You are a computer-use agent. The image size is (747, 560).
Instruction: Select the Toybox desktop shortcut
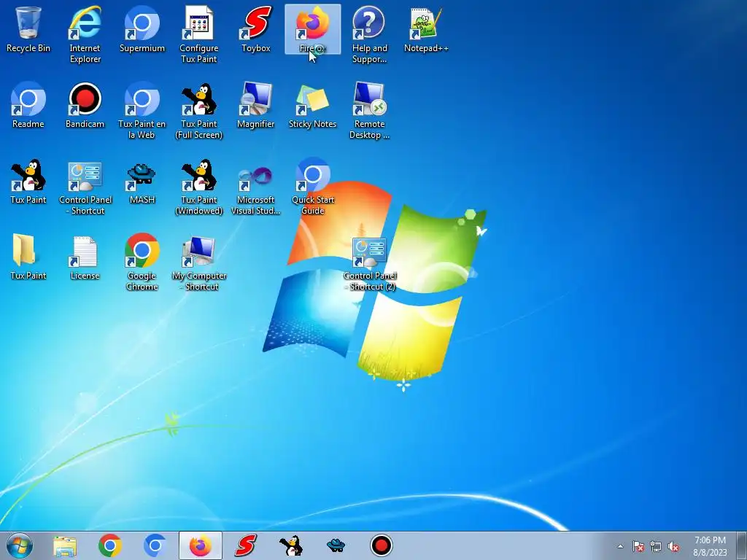[256, 29]
